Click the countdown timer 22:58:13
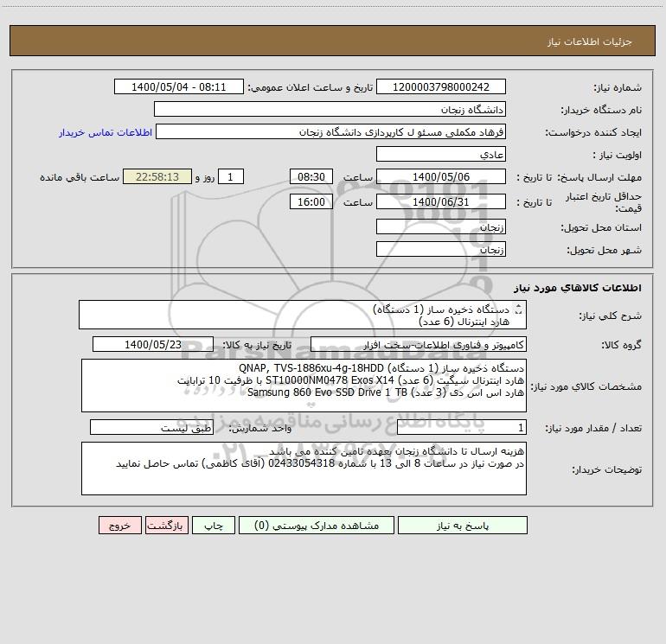The image size is (666, 644). (x=157, y=176)
